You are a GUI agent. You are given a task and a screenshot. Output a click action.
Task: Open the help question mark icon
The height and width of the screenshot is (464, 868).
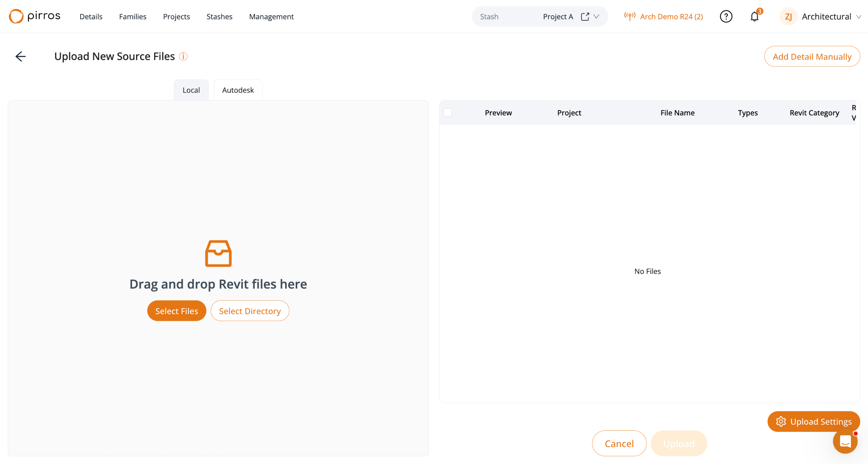(x=726, y=16)
